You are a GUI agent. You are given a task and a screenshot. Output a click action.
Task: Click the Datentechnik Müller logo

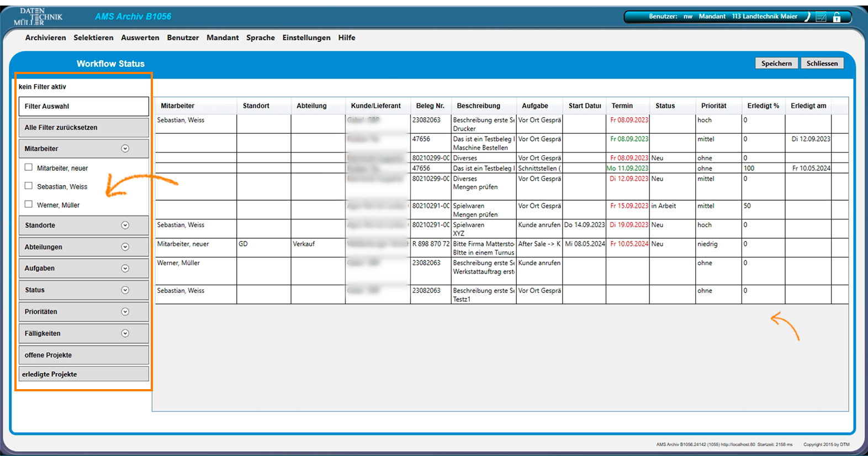(38, 17)
